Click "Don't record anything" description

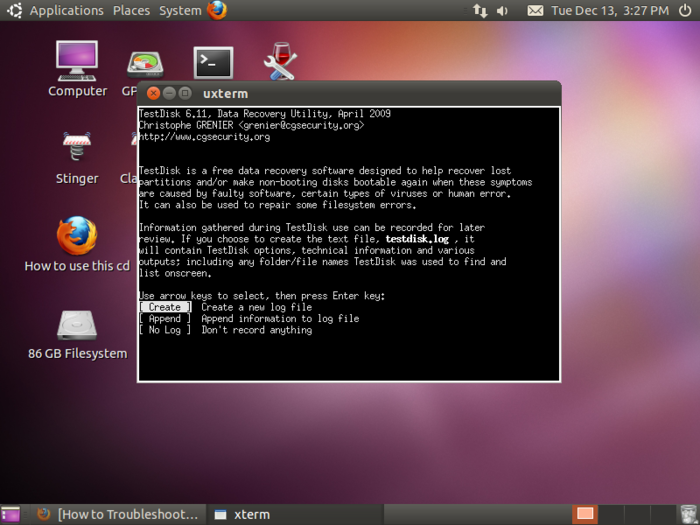pos(257,330)
